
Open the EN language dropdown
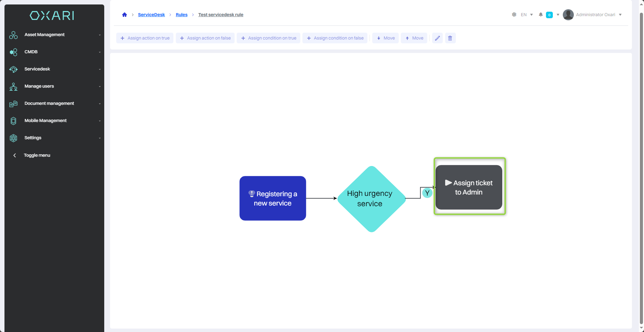click(x=526, y=15)
